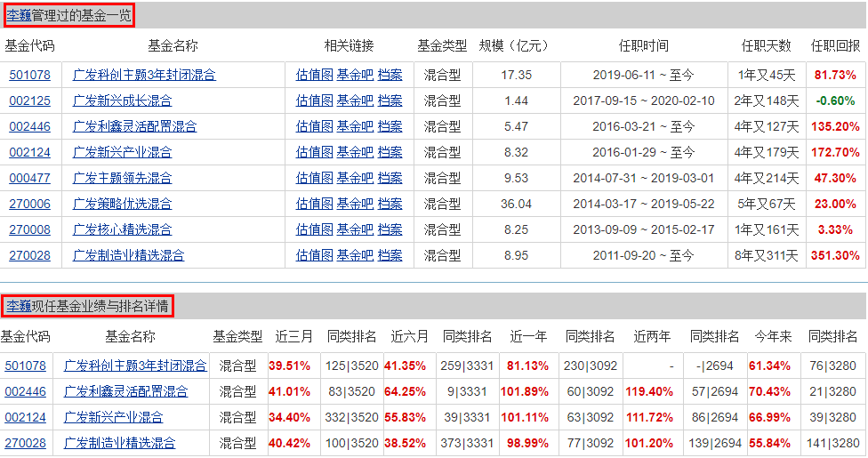The image size is (868, 458).
Task: Open 基金吧 for fund 002124 row
Action: tap(356, 152)
